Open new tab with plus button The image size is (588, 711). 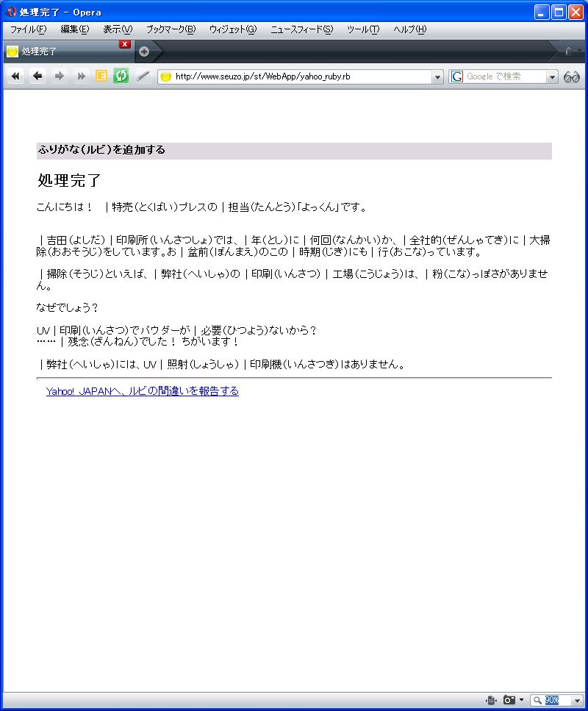click(144, 51)
